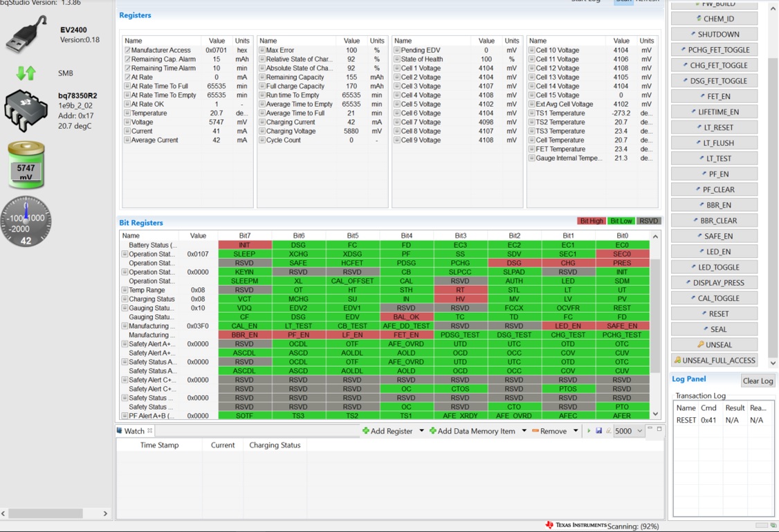Expand the Charging Status bit register row
The image size is (779, 532).
coord(125,299)
